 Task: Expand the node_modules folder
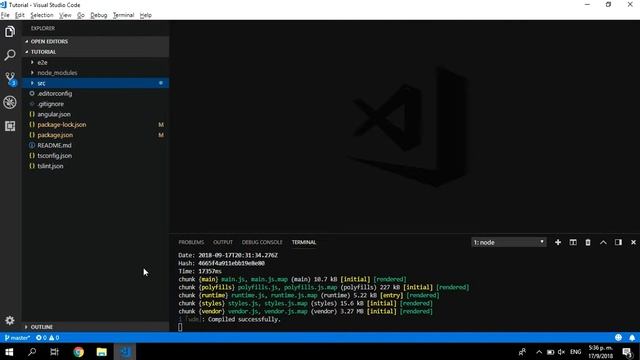[x=96, y=73]
